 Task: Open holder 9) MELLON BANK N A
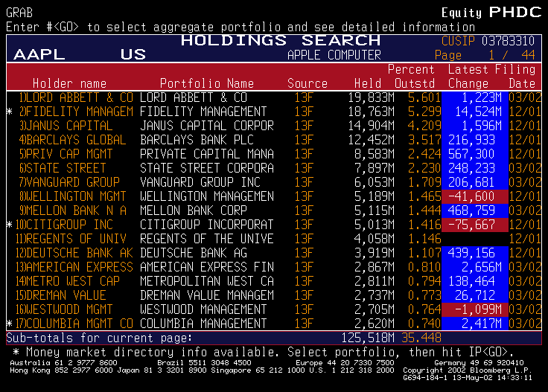click(x=72, y=211)
